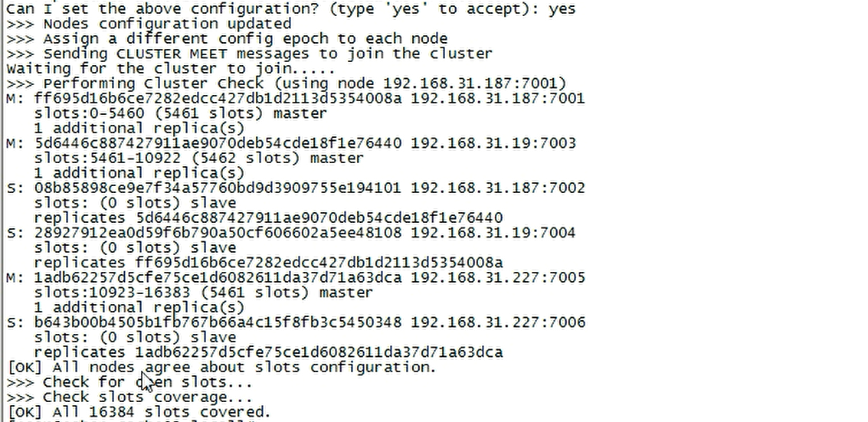Click the 'yes' response text
Screen dimensions: 868x422
[x=562, y=9]
